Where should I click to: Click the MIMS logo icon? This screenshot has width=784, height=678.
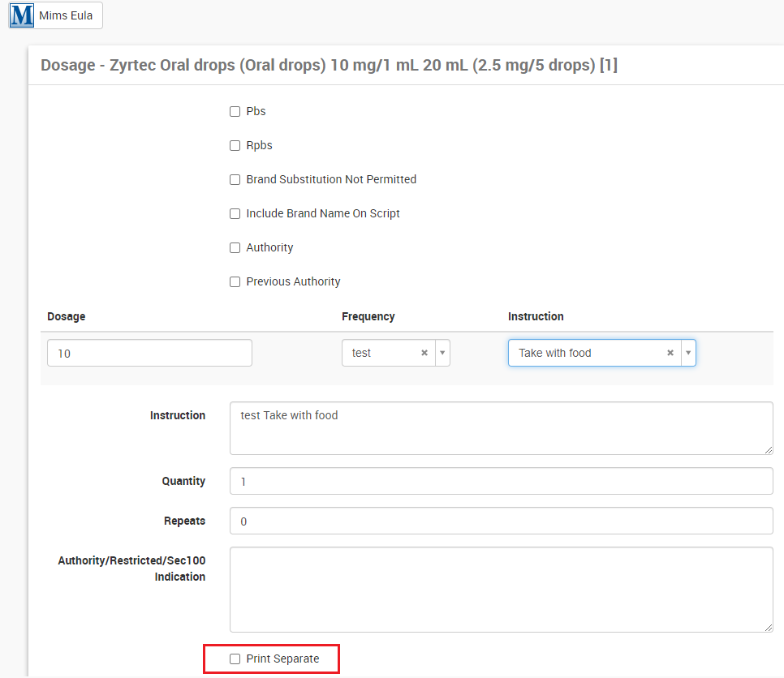pos(22,15)
